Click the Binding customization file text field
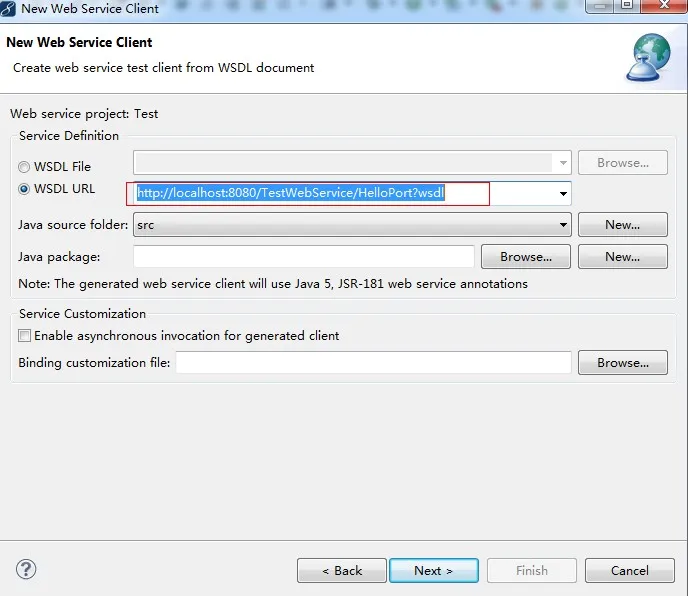688x596 pixels. click(x=373, y=363)
